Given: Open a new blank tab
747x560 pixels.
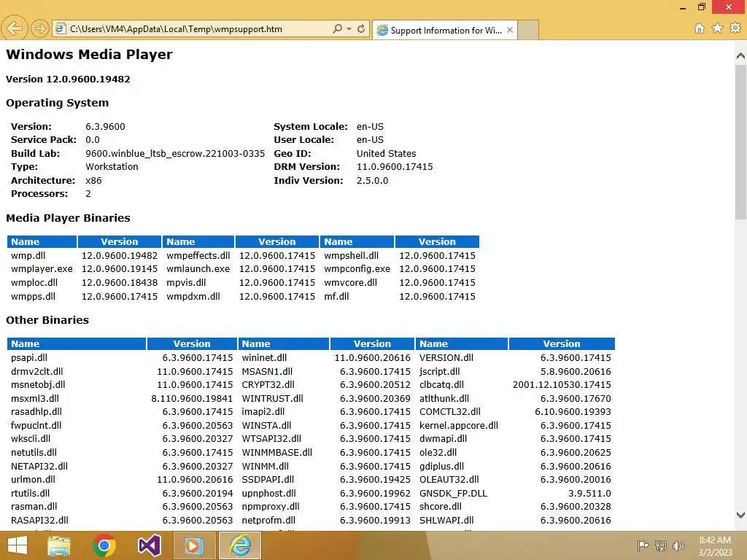Looking at the screenshot, I should coord(528,31).
